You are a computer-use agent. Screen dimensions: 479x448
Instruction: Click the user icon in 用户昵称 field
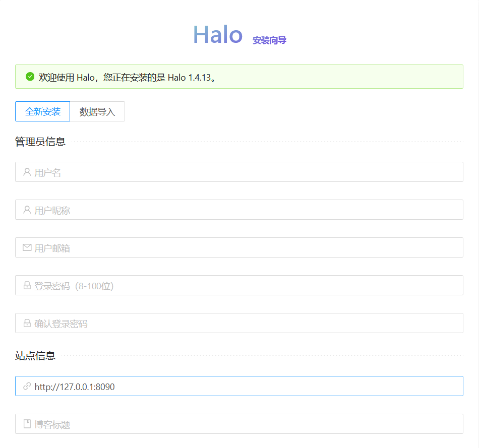[x=27, y=210]
